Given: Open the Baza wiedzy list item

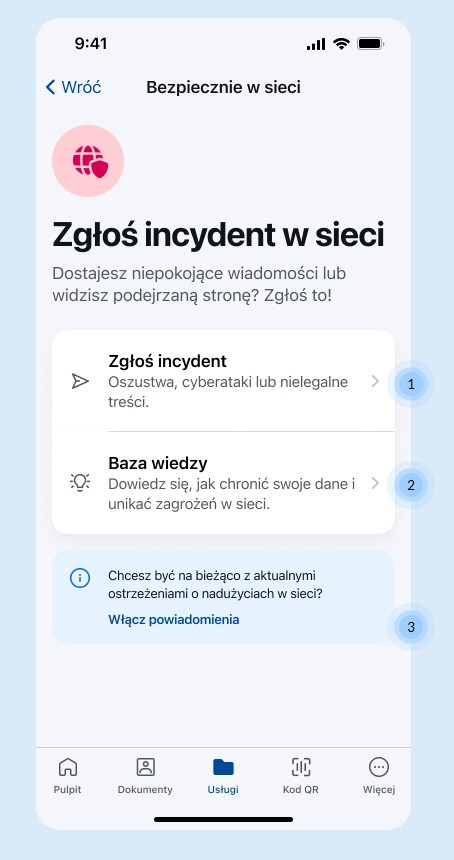Looking at the screenshot, I should (223, 483).
